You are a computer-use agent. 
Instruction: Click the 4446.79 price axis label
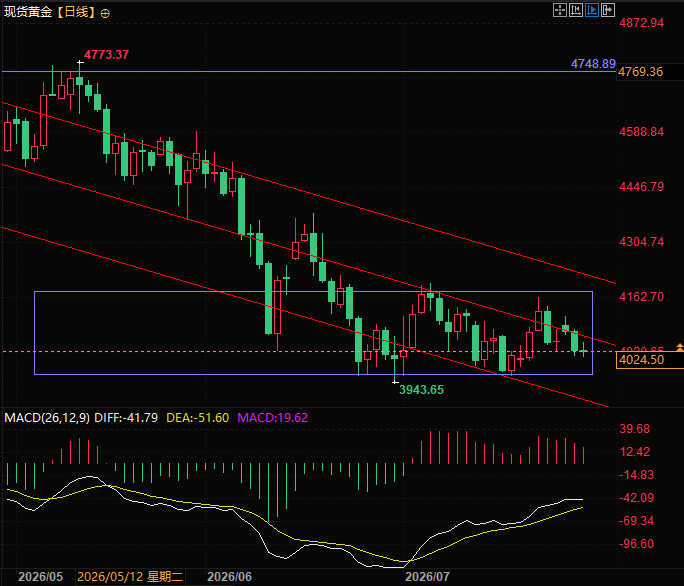642,187
